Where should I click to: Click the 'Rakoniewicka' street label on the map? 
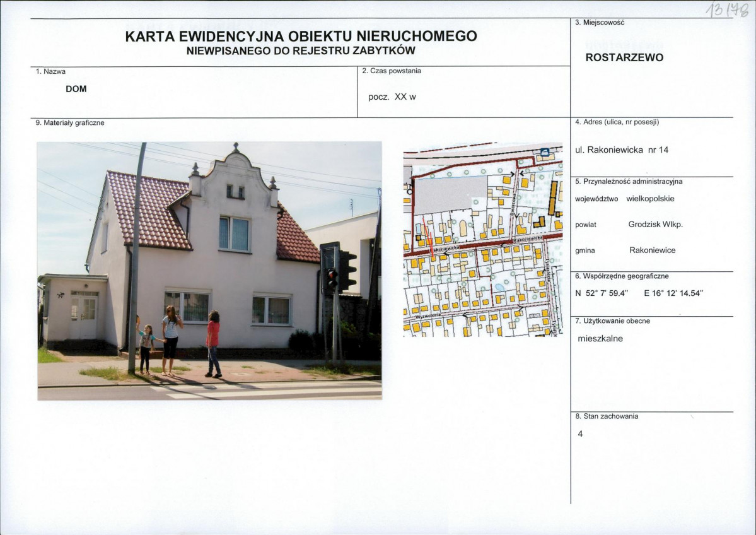tap(528, 239)
